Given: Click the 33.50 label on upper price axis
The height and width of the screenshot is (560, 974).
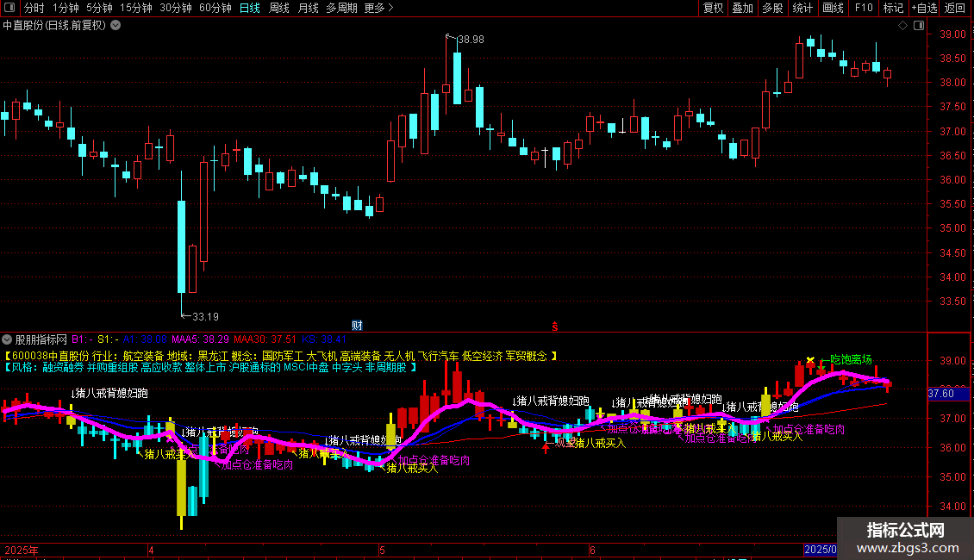Looking at the screenshot, I should click(x=952, y=302).
